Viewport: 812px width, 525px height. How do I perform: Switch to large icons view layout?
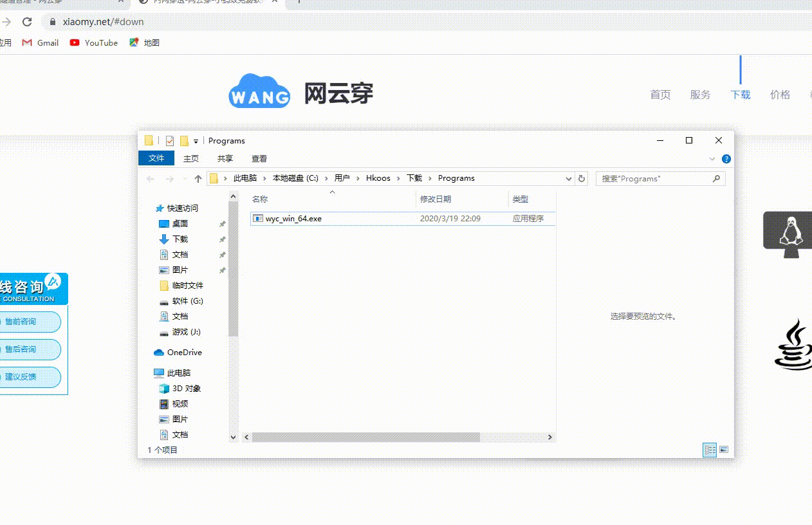click(724, 450)
